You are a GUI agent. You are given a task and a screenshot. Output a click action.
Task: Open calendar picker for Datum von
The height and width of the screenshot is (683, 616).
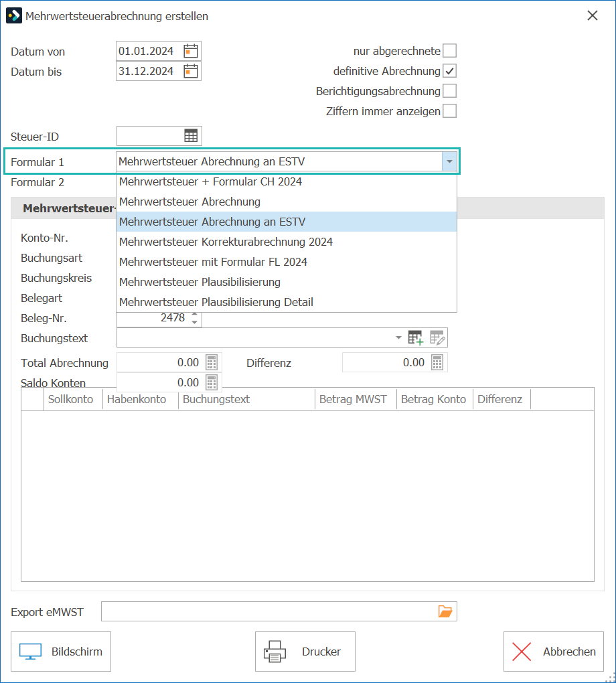click(191, 51)
